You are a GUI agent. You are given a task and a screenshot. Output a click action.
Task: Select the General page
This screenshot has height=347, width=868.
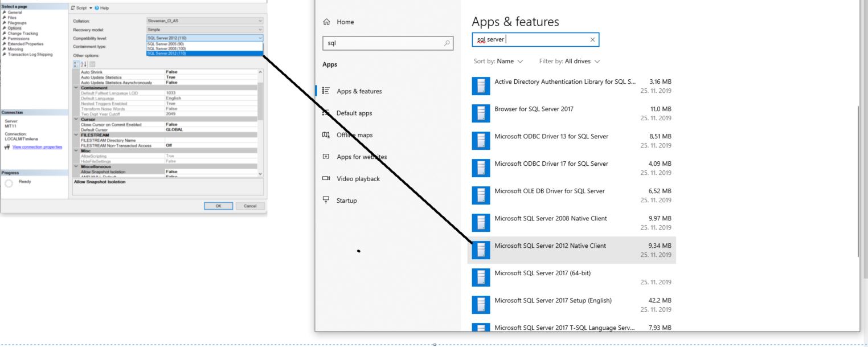point(15,14)
